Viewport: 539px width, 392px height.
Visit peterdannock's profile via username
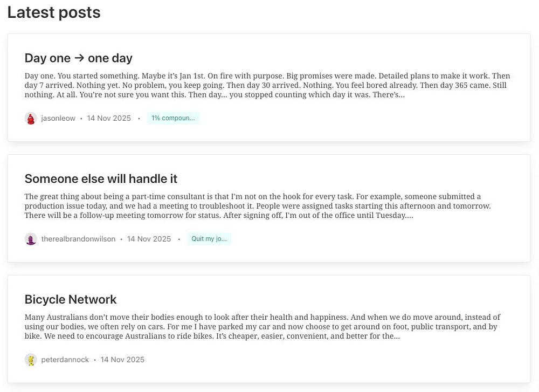pos(65,360)
